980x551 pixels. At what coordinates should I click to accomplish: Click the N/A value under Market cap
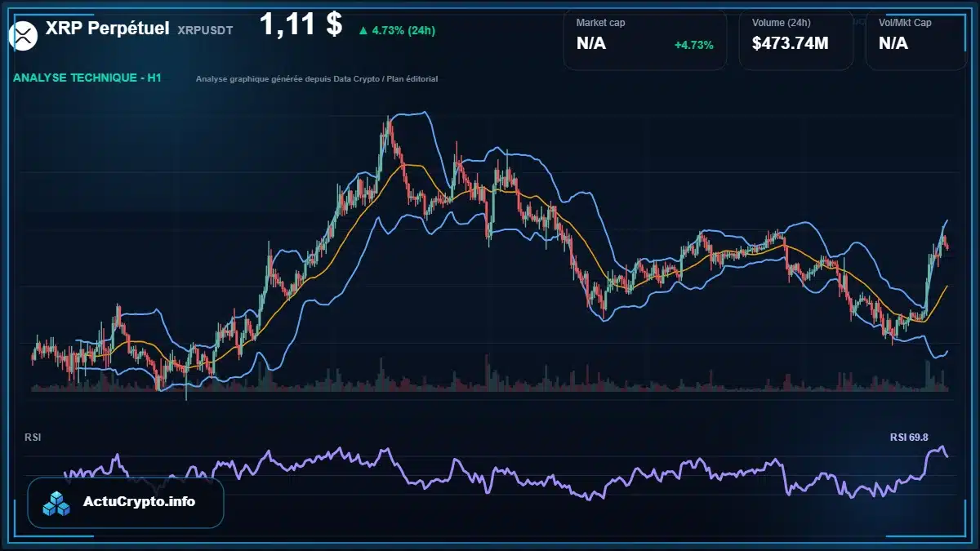[591, 44]
